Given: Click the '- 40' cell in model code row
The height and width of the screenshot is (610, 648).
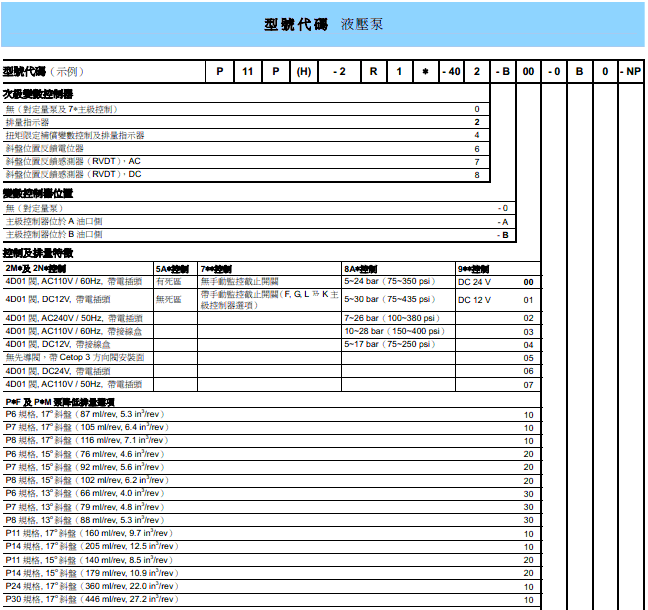Looking at the screenshot, I should [451, 72].
